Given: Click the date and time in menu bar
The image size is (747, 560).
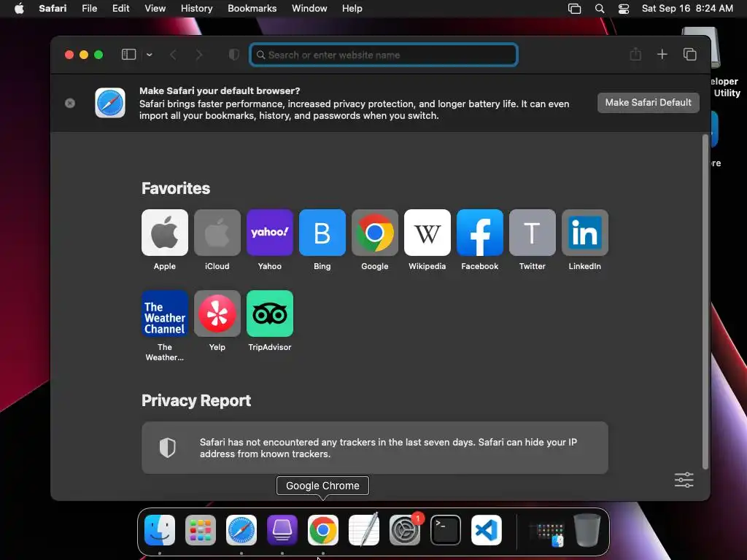Looking at the screenshot, I should tap(687, 8).
